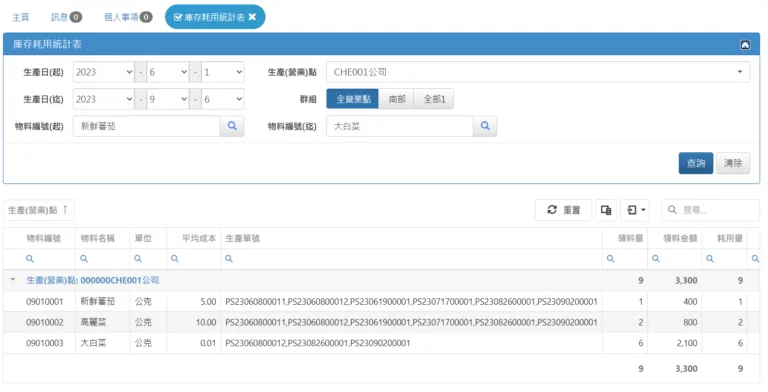Collapse the 000000CHE001公司 group row

click(x=13, y=280)
